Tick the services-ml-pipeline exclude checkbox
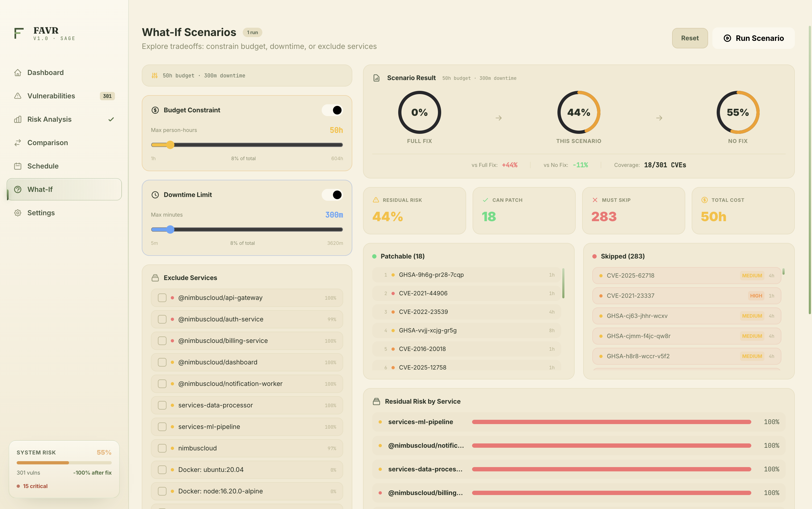 coord(162,427)
